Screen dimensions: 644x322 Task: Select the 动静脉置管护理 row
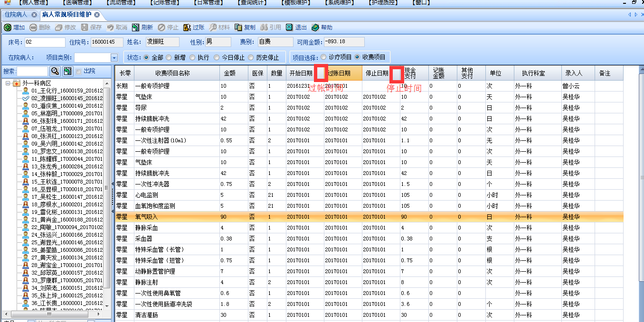(369, 271)
